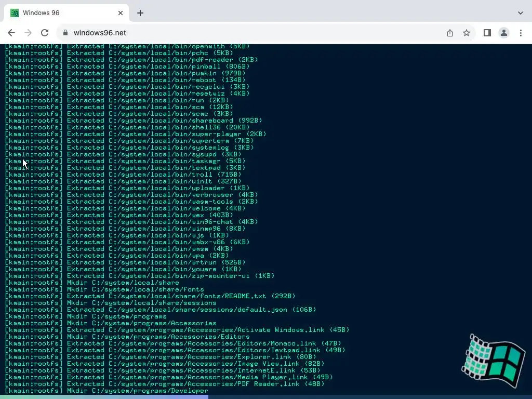The height and width of the screenshot is (399, 532).
Task: Open the browser side panel icon
Action: click(x=487, y=33)
